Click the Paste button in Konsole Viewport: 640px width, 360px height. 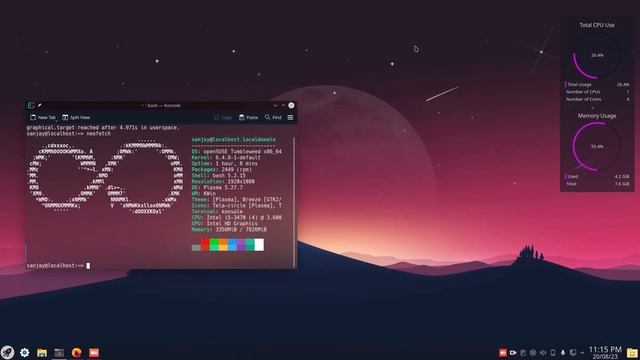coord(248,118)
